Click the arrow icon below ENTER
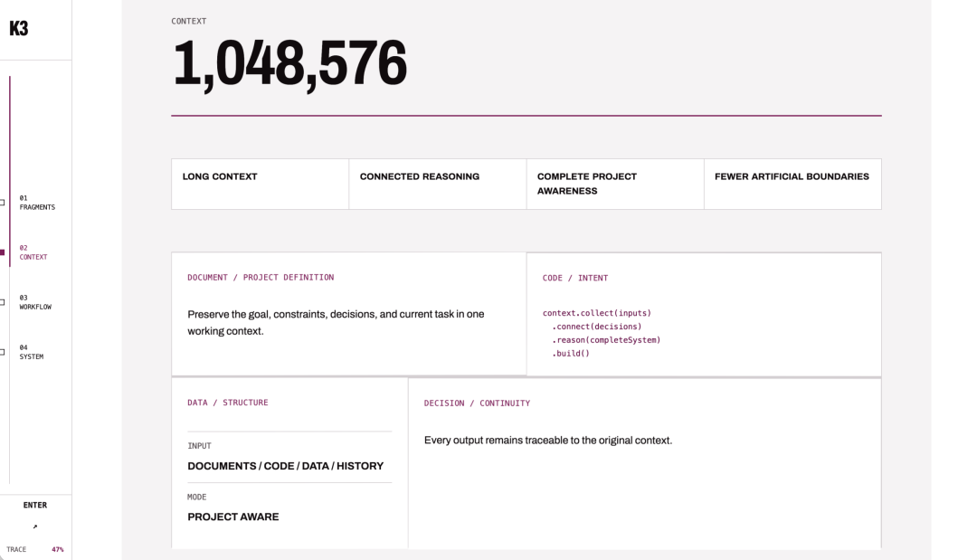Screen dimensions: 977x560 coord(35,527)
